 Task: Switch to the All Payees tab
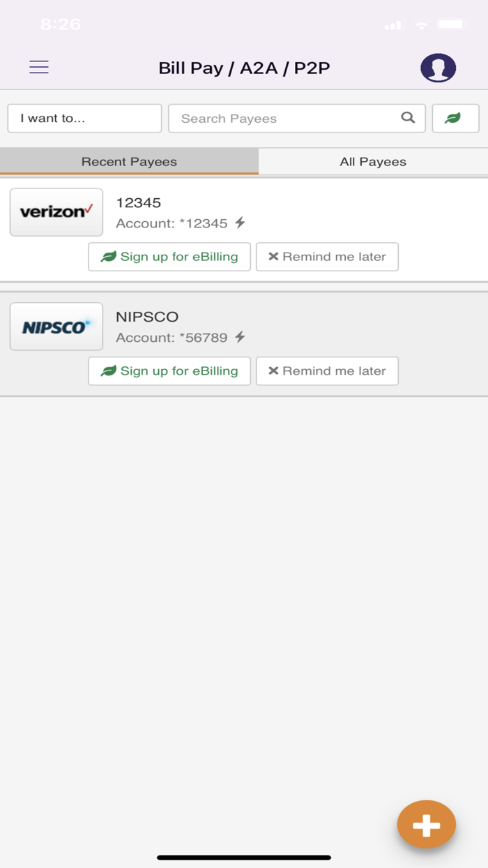373,161
